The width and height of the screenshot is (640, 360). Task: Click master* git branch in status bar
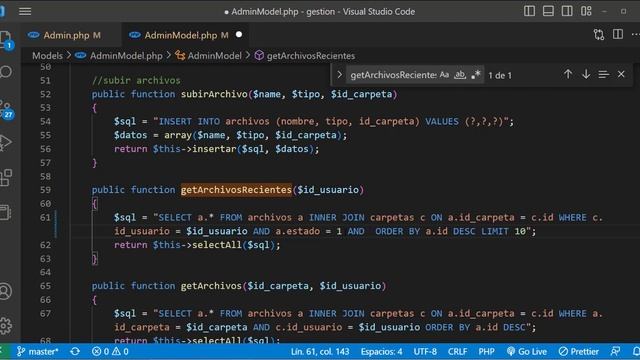coord(38,351)
